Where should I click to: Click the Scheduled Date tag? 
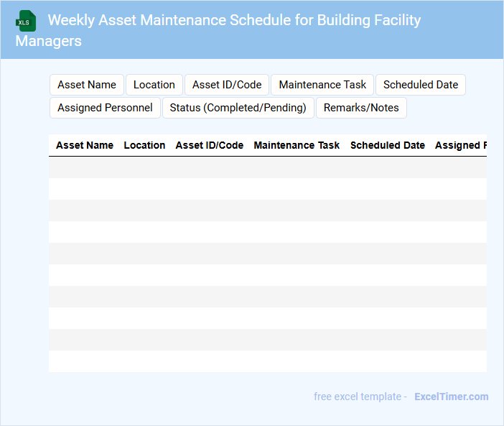[x=421, y=85]
